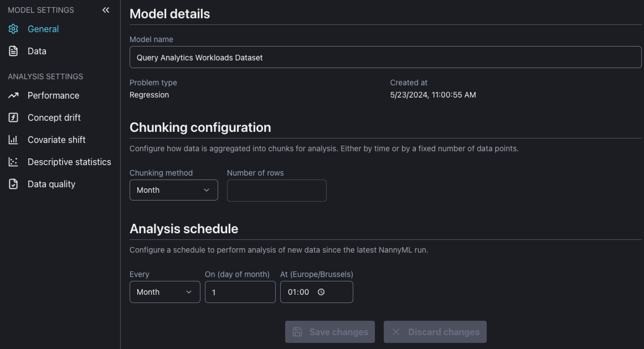Click the day of month field
The image size is (644, 349).
pyautogui.click(x=240, y=292)
